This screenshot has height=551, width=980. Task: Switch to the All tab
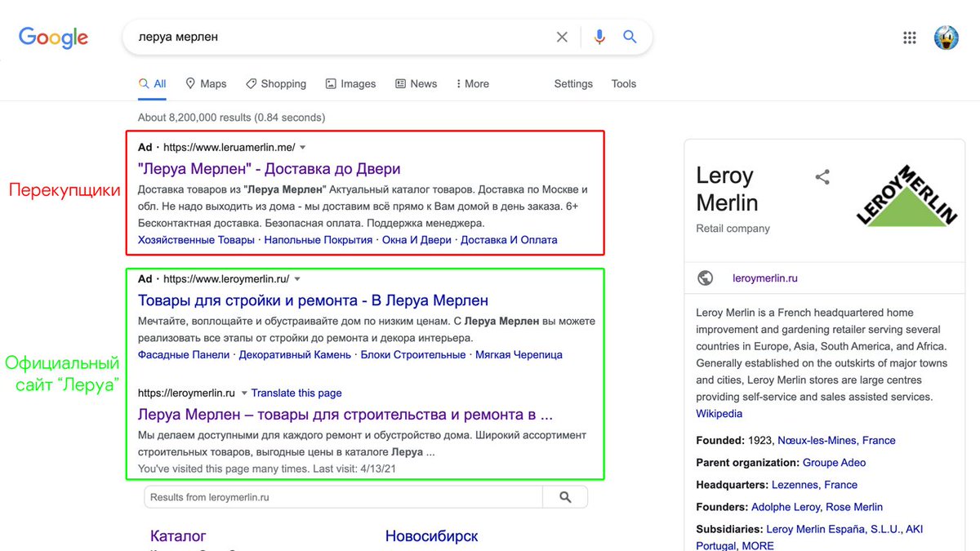click(x=153, y=83)
